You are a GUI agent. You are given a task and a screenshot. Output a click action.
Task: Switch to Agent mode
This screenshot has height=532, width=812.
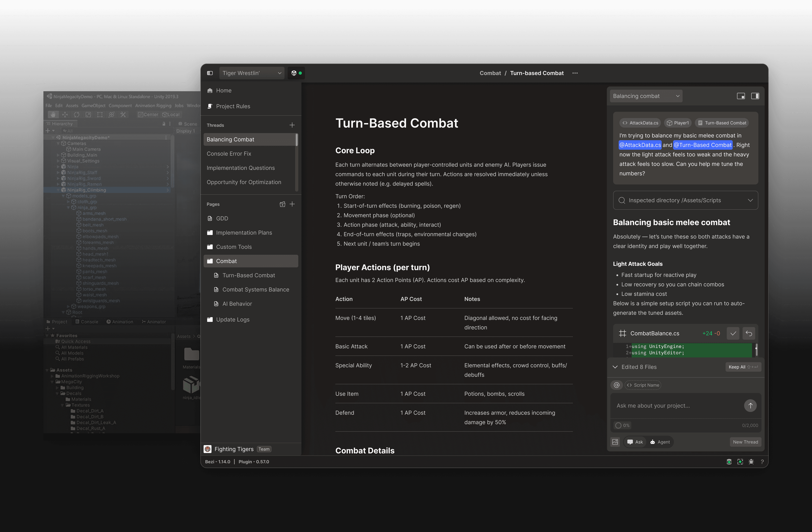(660, 442)
